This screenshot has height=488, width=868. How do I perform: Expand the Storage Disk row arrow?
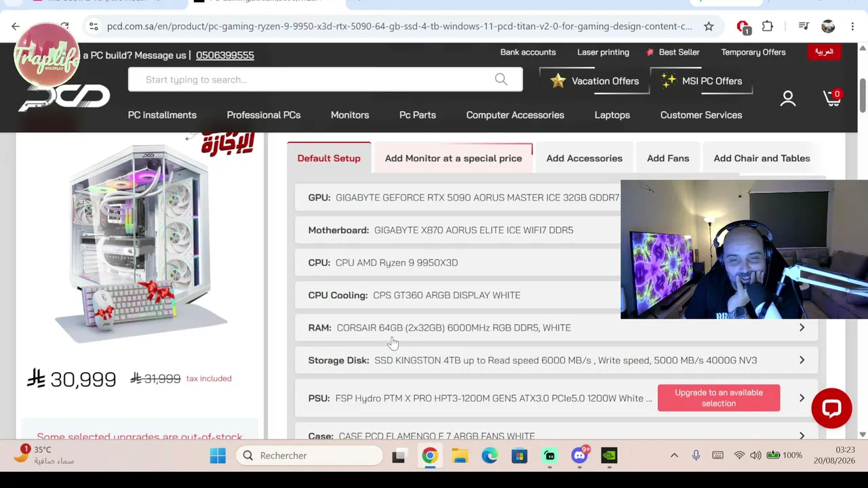pyautogui.click(x=802, y=360)
